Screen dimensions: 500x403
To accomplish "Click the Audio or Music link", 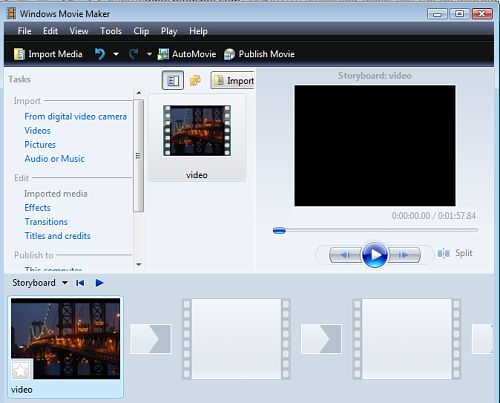I will [x=54, y=159].
